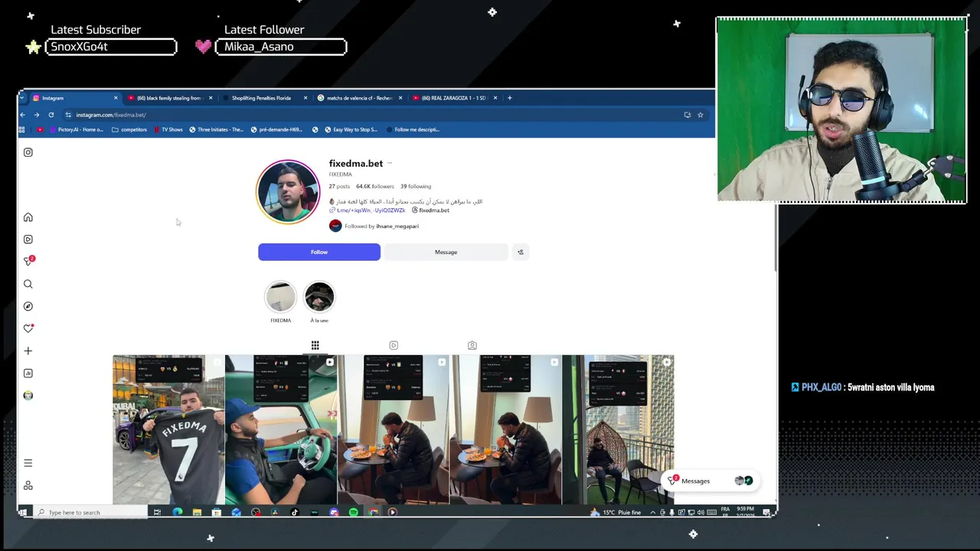This screenshot has height=551, width=980.
Task: Switch to matchs de valencia cf tab
Action: click(359, 98)
